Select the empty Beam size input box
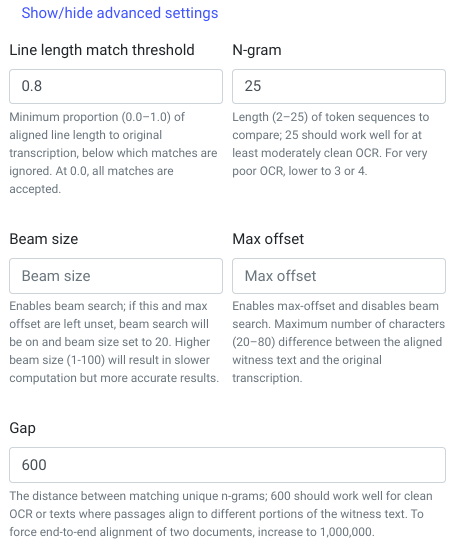 [116, 276]
